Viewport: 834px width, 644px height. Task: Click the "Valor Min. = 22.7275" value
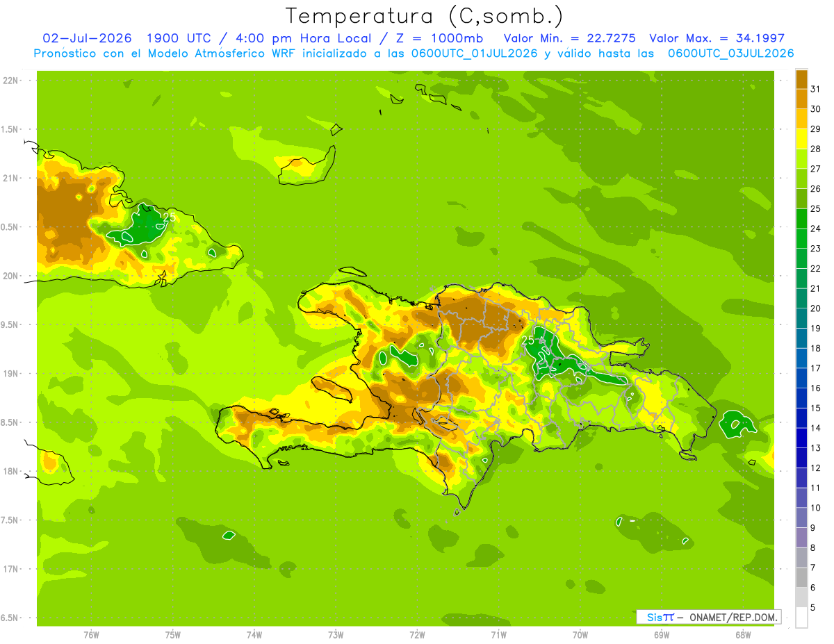[569, 38]
